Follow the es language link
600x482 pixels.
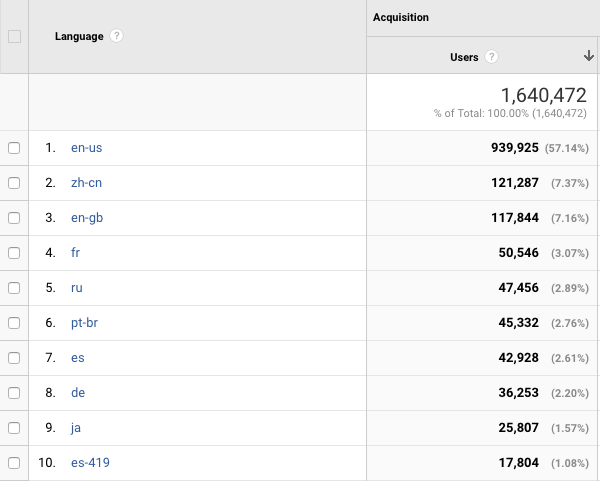click(78, 358)
